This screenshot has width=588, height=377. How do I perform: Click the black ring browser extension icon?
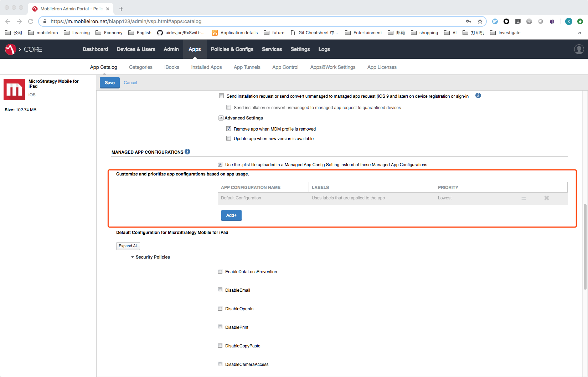pos(506,21)
